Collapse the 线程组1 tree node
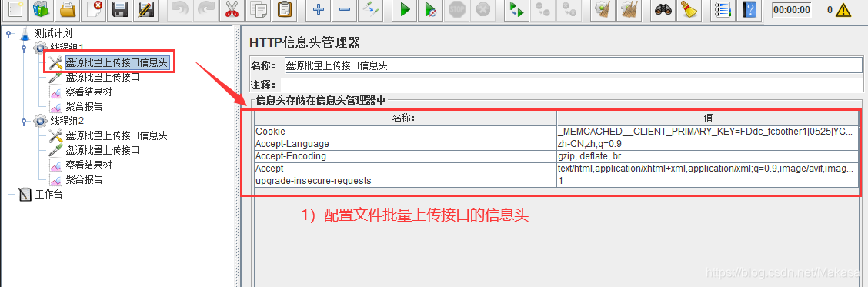868x287 pixels. (x=24, y=48)
